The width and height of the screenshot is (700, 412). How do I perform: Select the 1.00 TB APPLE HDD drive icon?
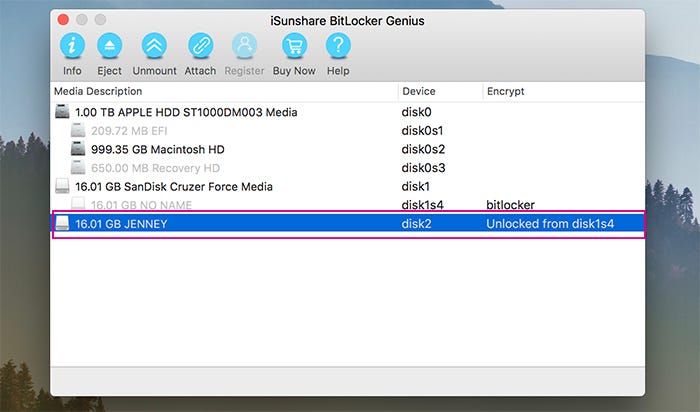(62, 112)
